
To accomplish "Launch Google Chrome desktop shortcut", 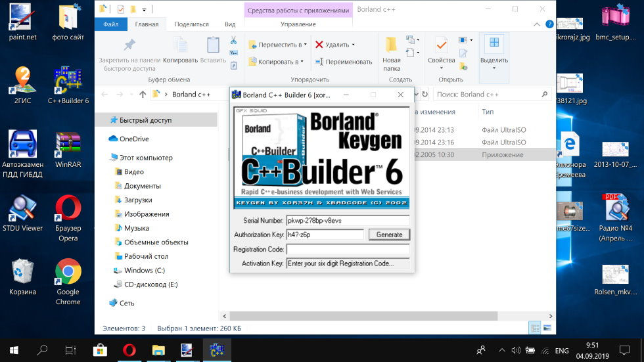I will click(68, 282).
